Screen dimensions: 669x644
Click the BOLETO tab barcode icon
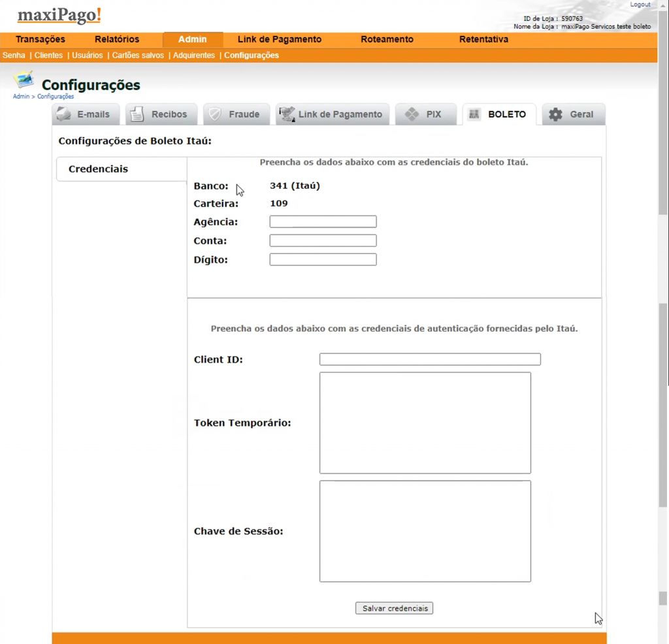tap(474, 114)
